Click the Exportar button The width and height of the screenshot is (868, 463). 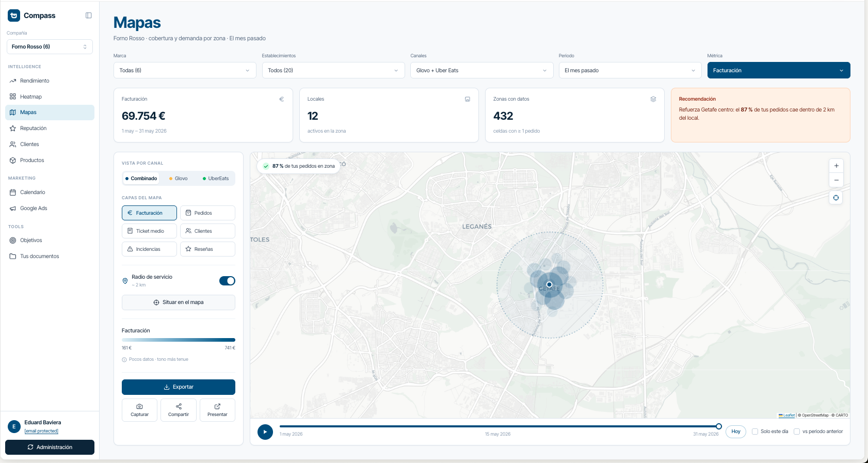(x=179, y=387)
